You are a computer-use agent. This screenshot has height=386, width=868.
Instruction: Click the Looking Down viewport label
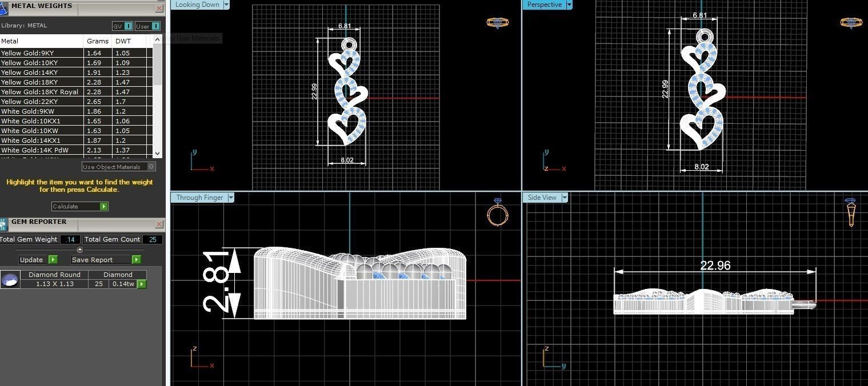click(x=197, y=5)
